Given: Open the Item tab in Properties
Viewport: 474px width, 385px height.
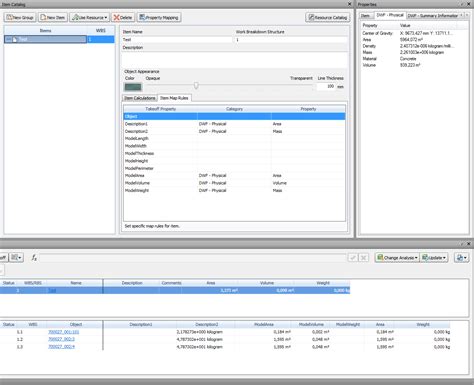Looking at the screenshot, I should (365, 16).
